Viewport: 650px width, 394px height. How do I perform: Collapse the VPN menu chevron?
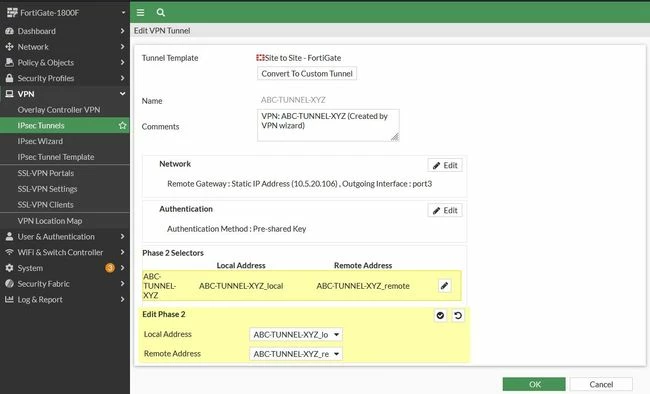(x=122, y=94)
